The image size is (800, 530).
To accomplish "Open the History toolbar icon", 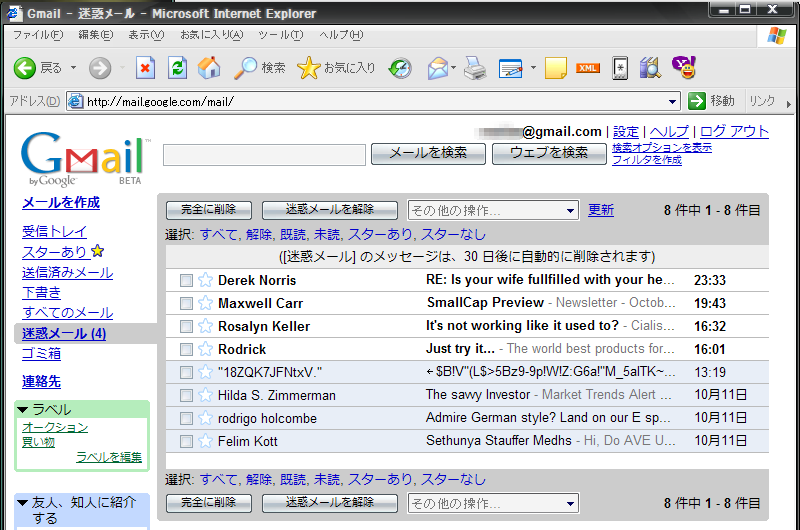I will (400, 68).
